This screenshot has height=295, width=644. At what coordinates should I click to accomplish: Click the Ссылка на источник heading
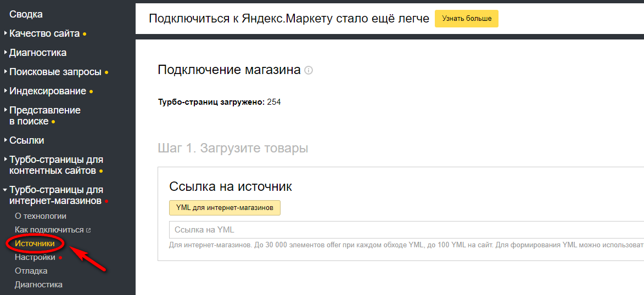tap(231, 186)
